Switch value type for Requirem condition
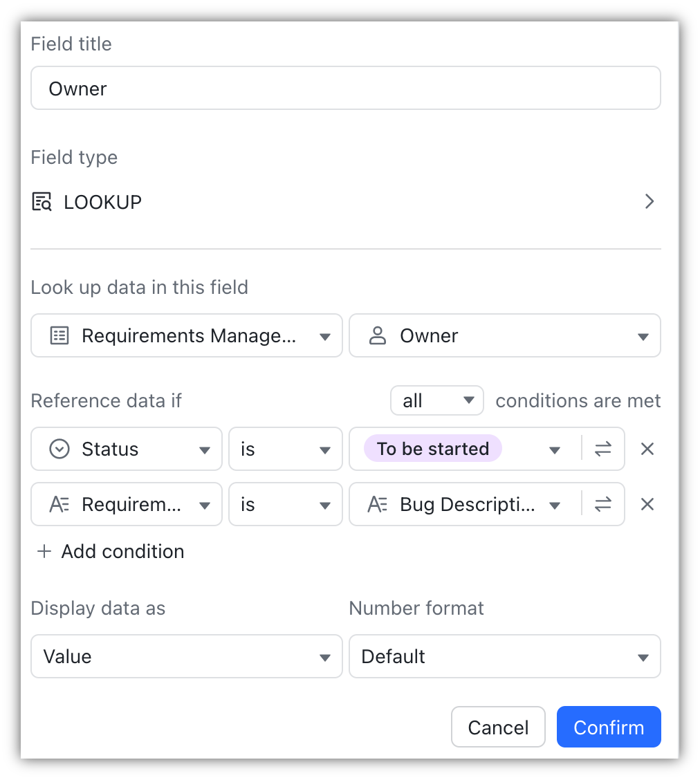 [603, 504]
